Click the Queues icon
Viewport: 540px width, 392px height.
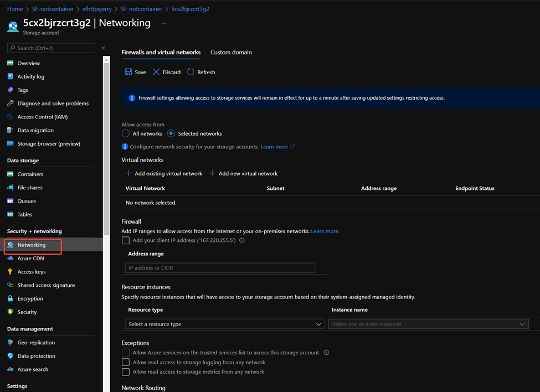(x=11, y=201)
